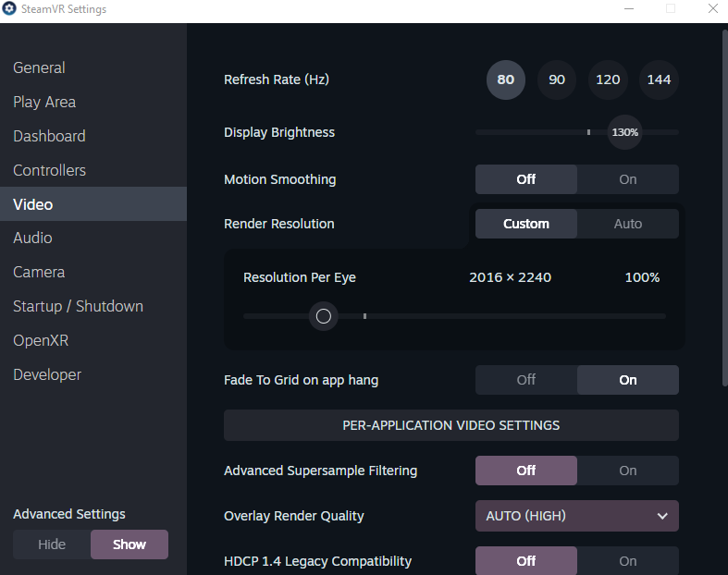728x575 pixels.
Task: Switch to the Developer tab
Action: pos(47,375)
